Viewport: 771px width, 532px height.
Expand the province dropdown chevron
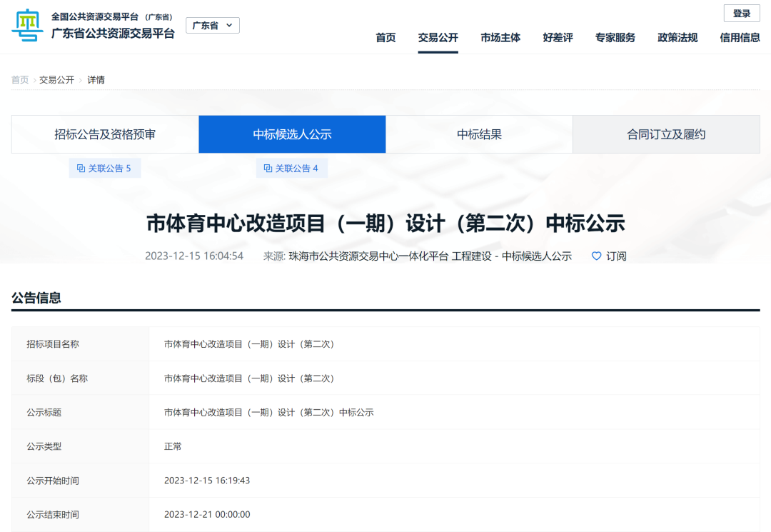(x=229, y=24)
